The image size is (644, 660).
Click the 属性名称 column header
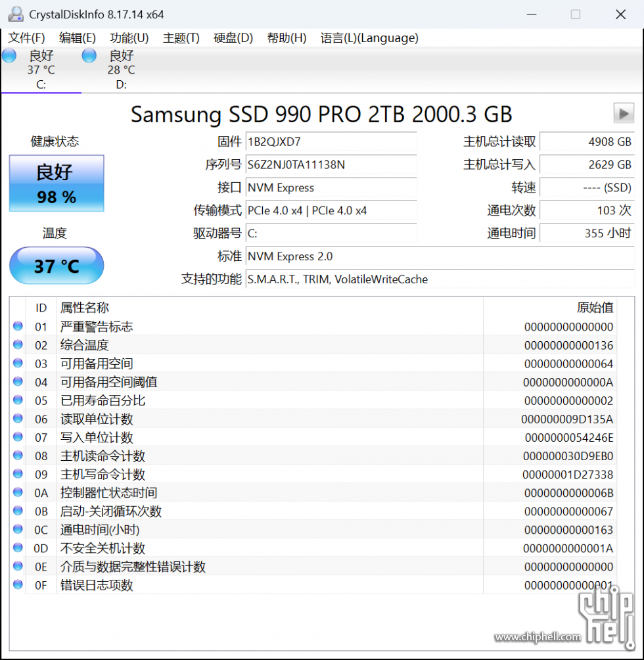click(269, 308)
